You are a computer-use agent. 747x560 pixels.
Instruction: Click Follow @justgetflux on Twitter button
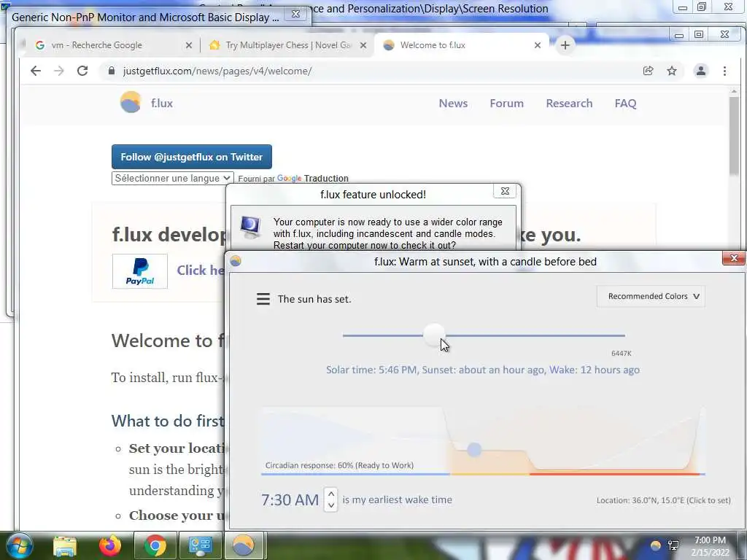pyautogui.click(x=192, y=157)
